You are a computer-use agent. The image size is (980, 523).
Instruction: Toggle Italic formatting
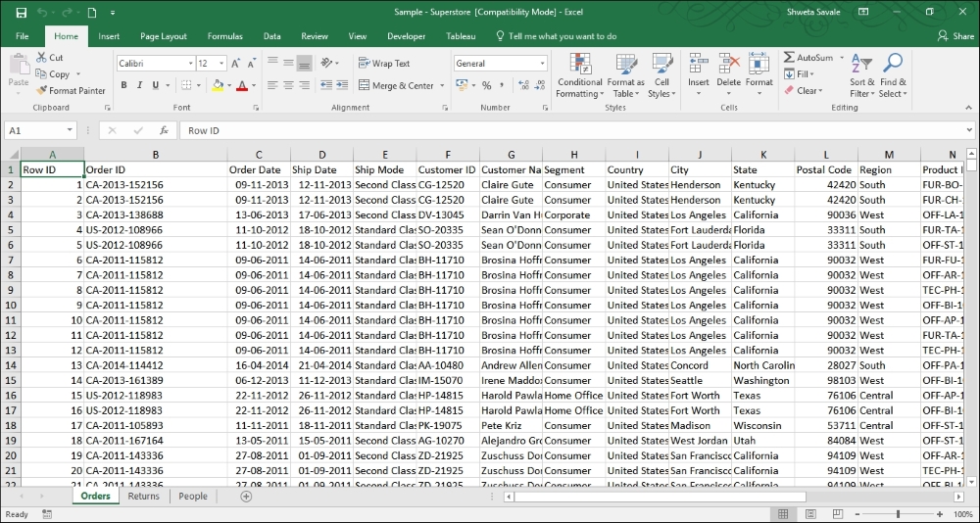[x=139, y=85]
